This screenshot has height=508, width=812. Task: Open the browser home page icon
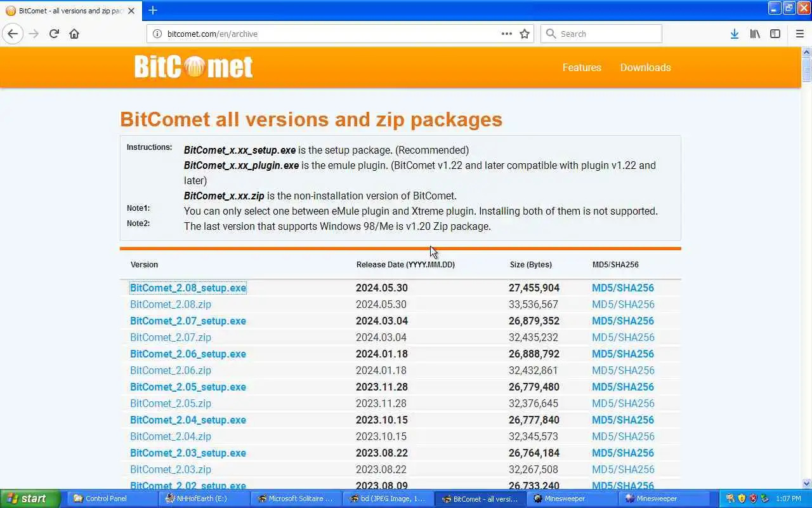[x=74, y=34]
